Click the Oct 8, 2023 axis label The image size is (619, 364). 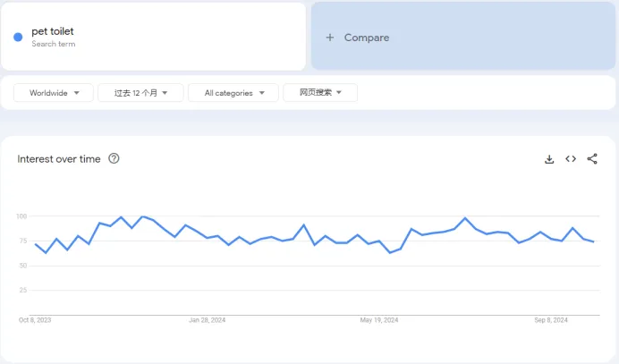tap(35, 320)
